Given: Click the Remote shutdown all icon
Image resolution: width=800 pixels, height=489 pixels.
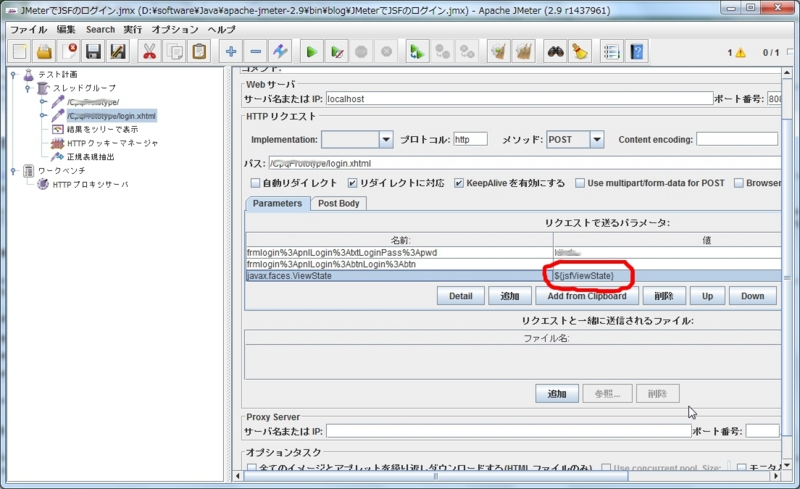Looking at the screenshot, I should (x=467, y=52).
